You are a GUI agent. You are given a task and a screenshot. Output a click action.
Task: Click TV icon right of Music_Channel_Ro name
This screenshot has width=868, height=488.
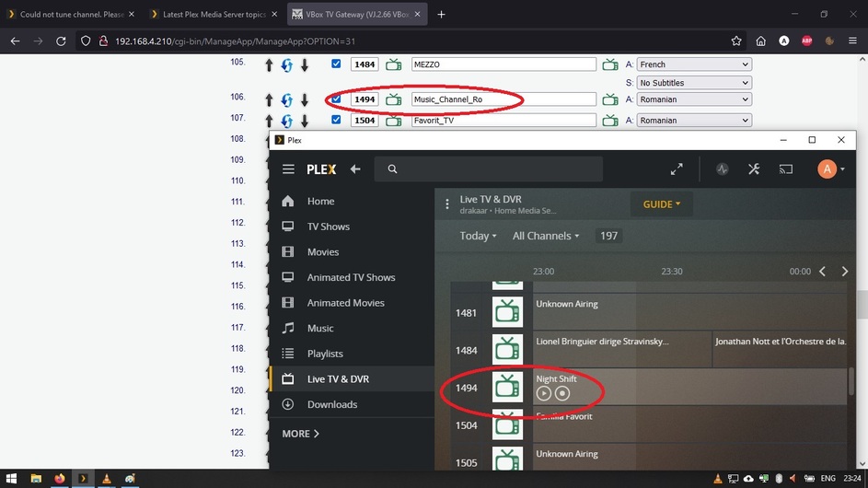coord(610,99)
